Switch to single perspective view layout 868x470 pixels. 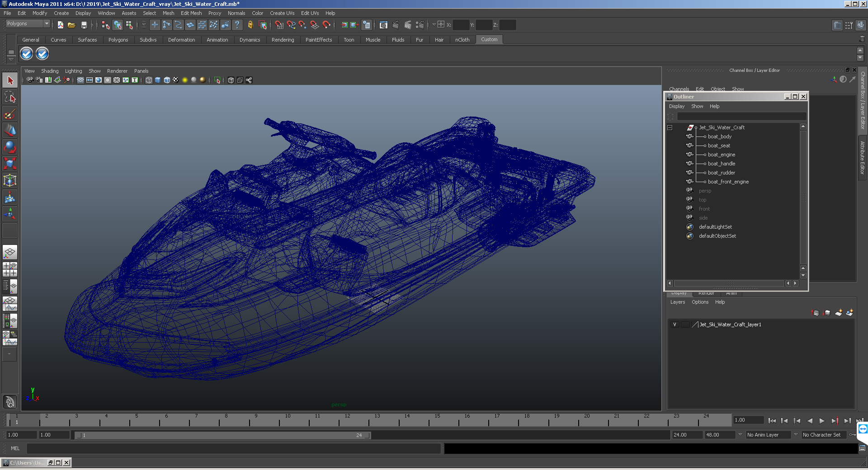[10, 252]
